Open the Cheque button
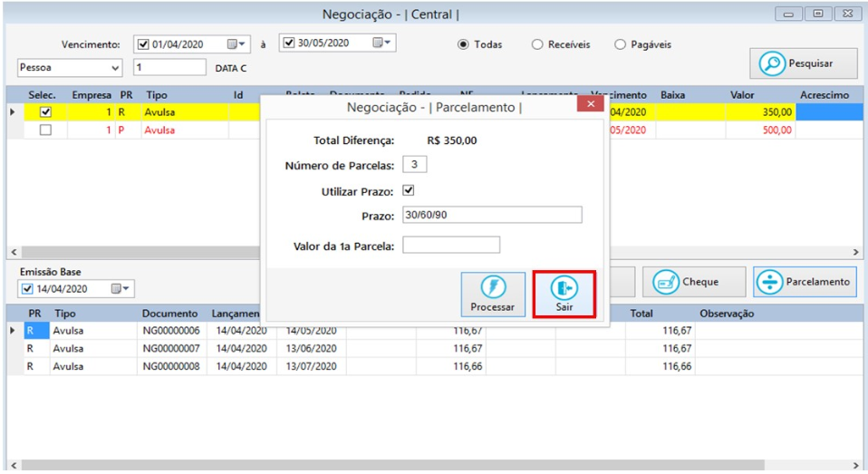868x474 pixels. coord(694,282)
